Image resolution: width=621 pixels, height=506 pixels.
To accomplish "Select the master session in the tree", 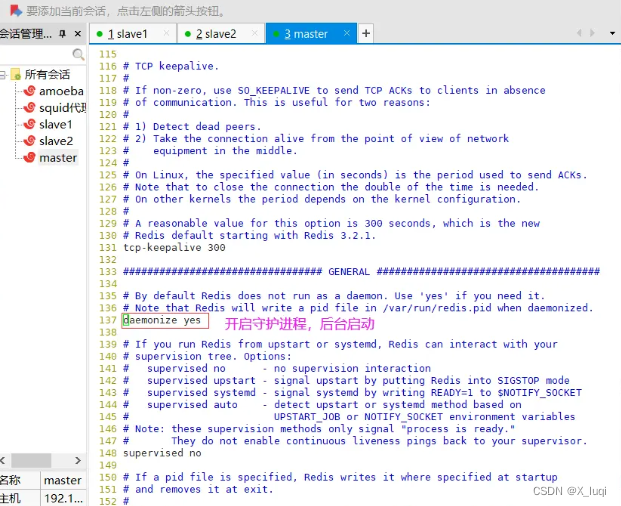I will click(x=58, y=158).
